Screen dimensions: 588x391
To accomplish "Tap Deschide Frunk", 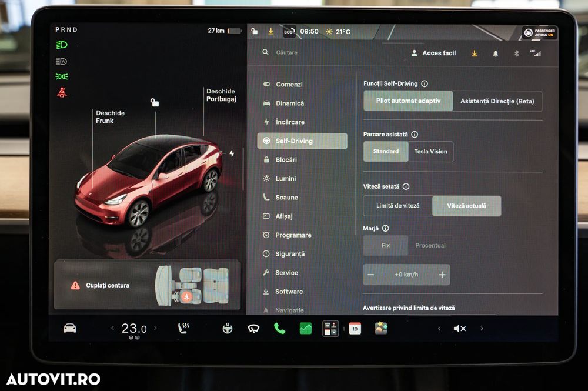I will [x=110, y=116].
